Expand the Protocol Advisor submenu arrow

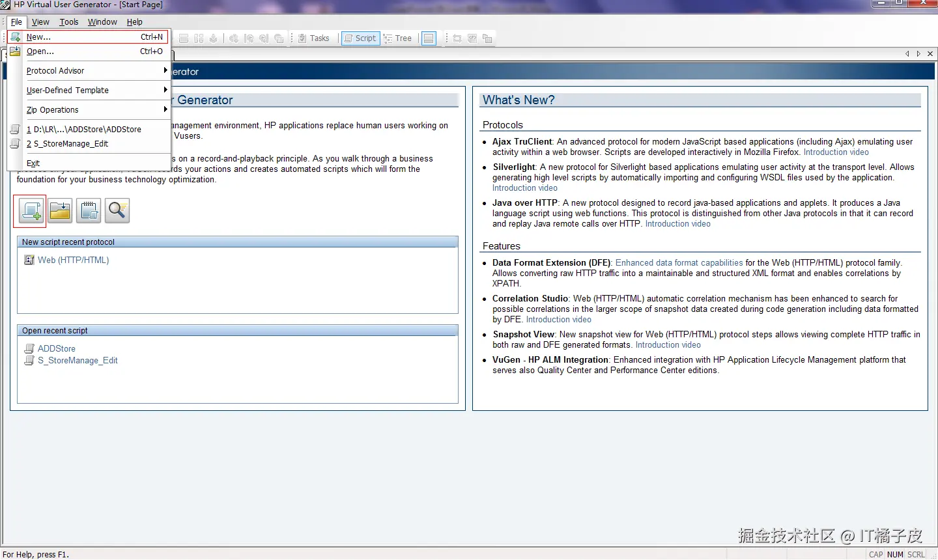tap(165, 70)
